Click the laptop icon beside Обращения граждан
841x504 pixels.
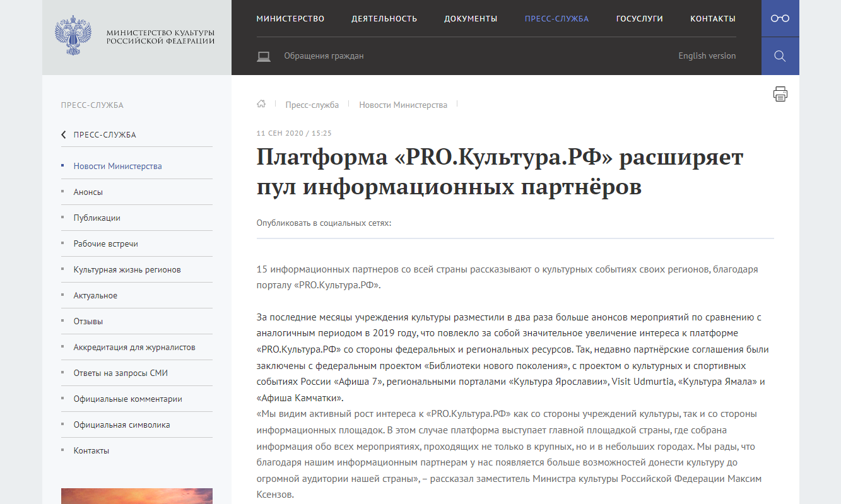264,56
